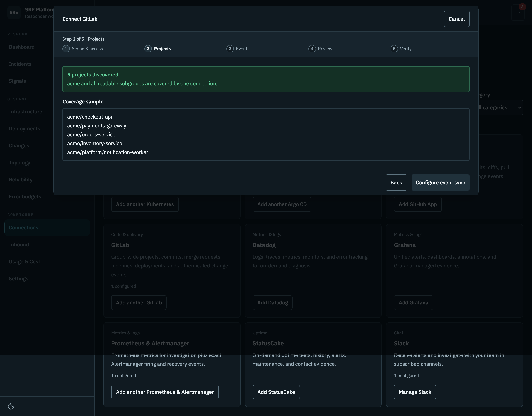Click the Coverage sample heading
The height and width of the screenshot is (416, 532).
pyautogui.click(x=83, y=102)
